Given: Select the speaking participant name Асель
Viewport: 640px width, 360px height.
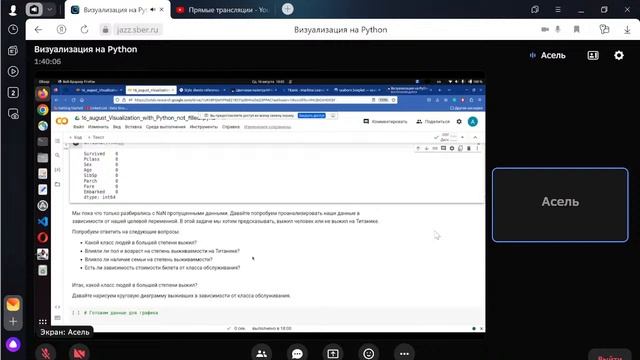Looking at the screenshot, I should [553, 56].
